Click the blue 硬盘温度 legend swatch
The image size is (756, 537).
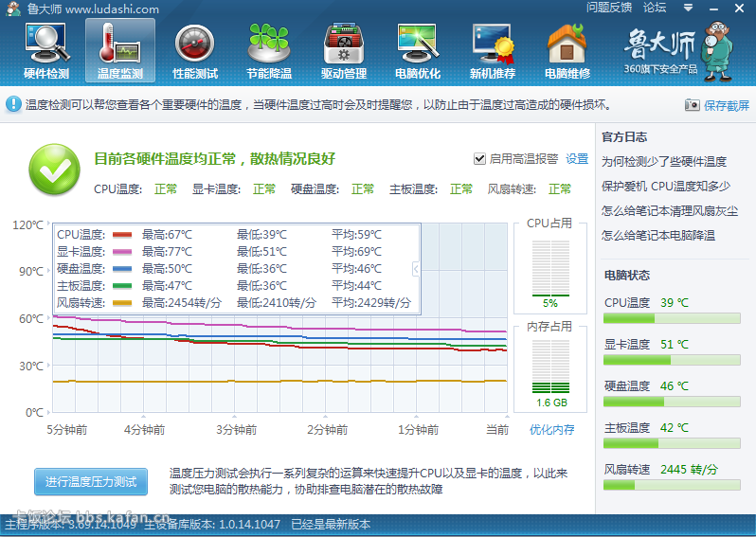point(122,269)
